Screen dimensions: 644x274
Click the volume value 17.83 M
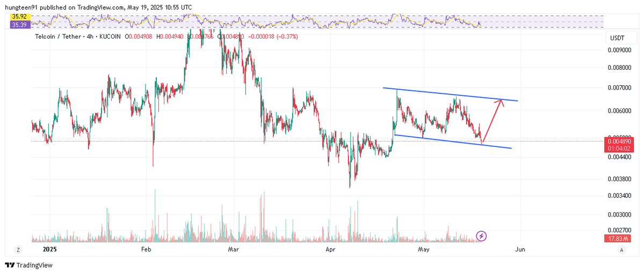click(618, 238)
